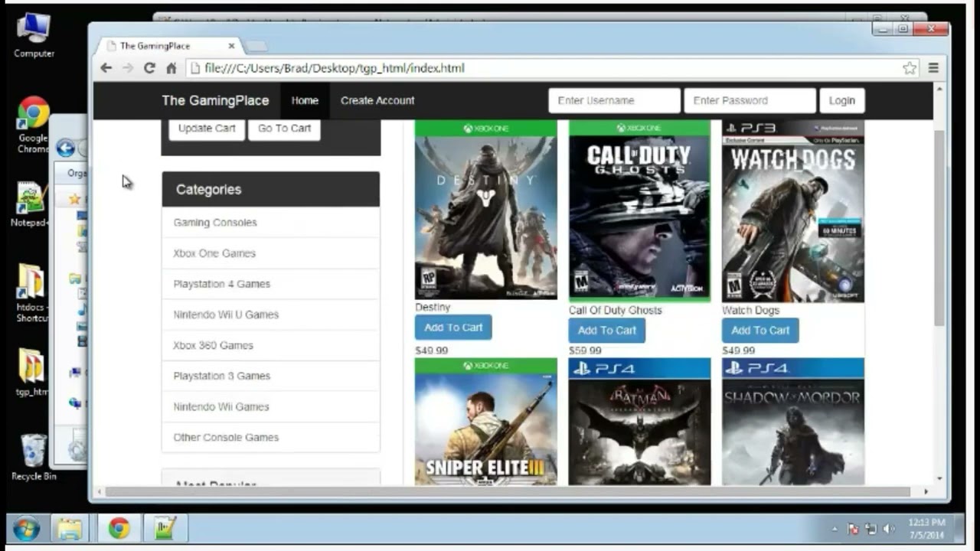This screenshot has height=551, width=980.
Task: Click the Enter Password field
Action: 750,100
